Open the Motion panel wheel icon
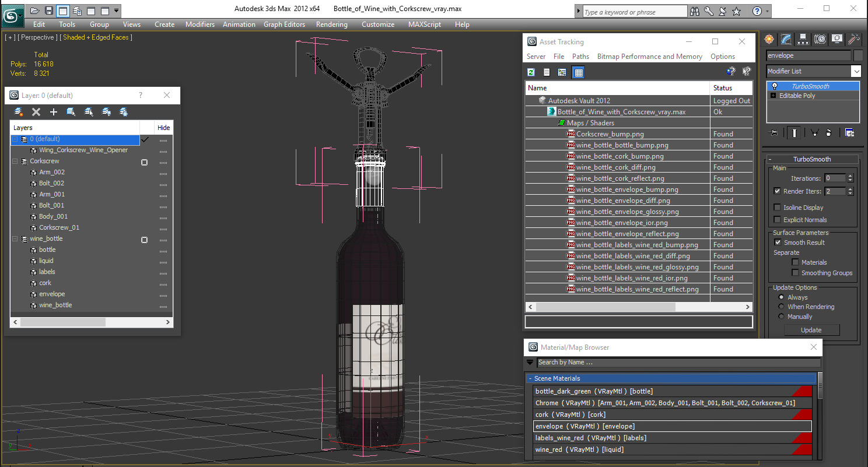The width and height of the screenshot is (868, 467). (x=820, y=39)
